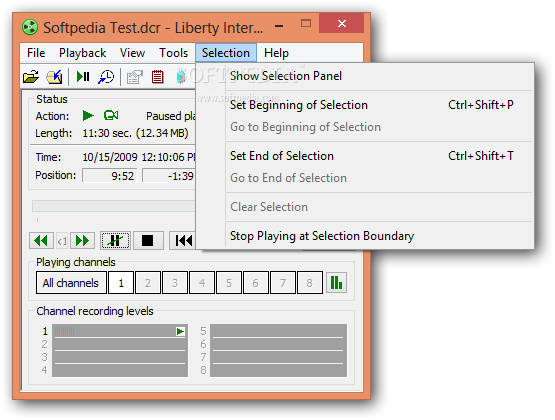Viewport: 555px width, 420px height.
Task: Click the green play icon in Status
Action: (x=88, y=115)
